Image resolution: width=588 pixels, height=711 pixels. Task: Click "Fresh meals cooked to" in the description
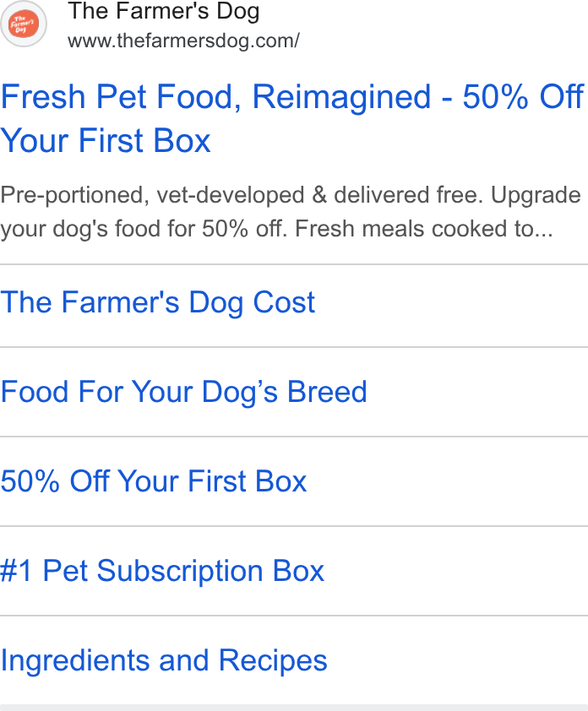(x=415, y=230)
